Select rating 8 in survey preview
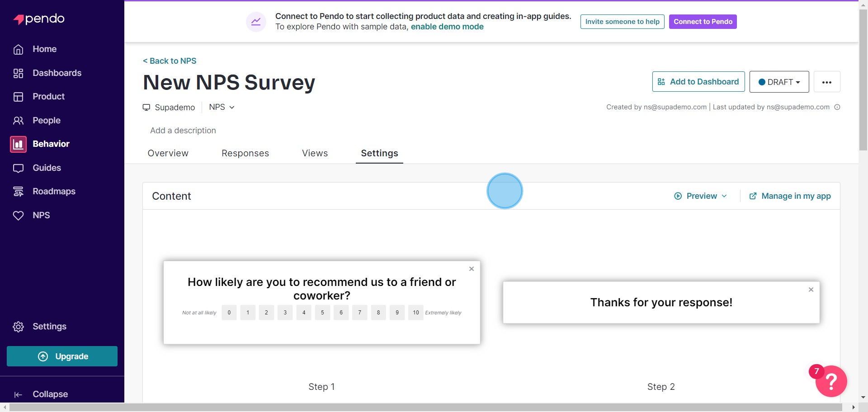Image resolution: width=868 pixels, height=412 pixels. 378,313
